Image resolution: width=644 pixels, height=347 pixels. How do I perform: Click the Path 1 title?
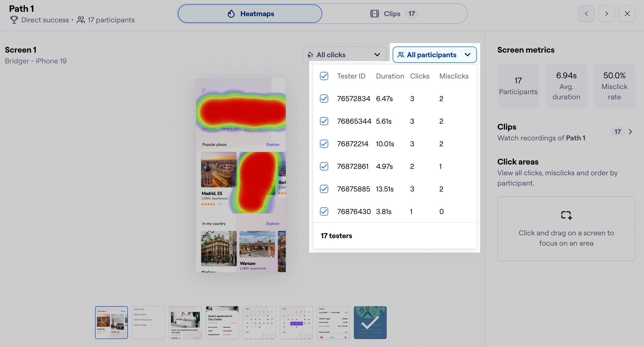coord(22,9)
